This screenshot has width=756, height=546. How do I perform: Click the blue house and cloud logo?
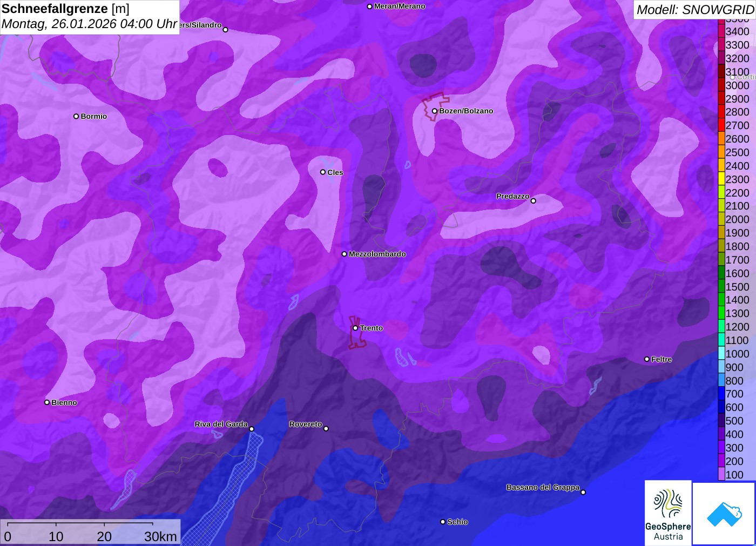(x=724, y=514)
